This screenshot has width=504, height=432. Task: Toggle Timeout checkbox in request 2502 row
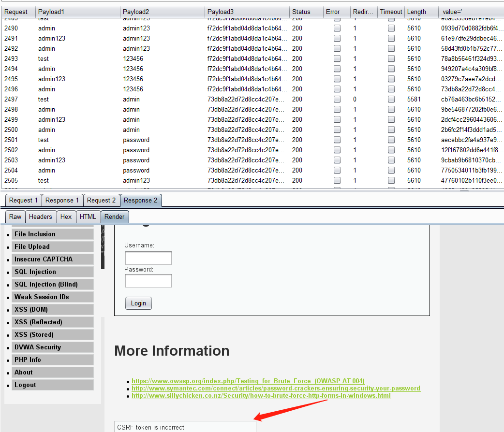point(391,150)
